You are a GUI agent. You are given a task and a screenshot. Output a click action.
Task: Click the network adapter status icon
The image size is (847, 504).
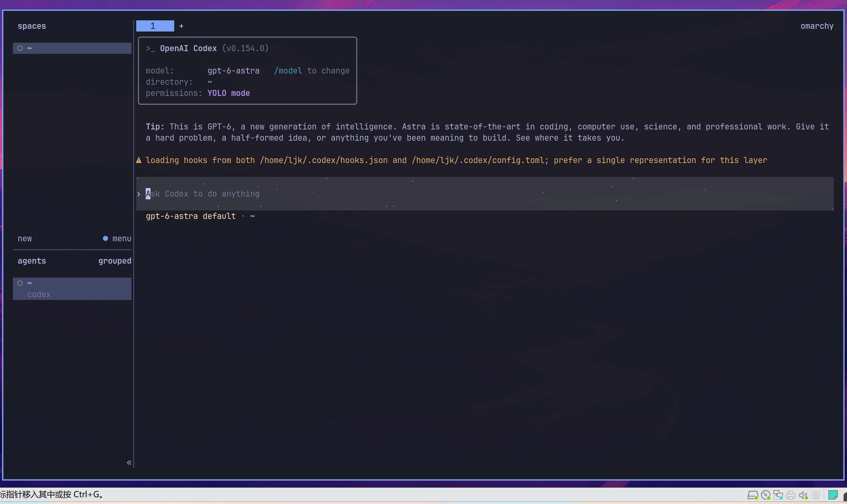pyautogui.click(x=778, y=495)
